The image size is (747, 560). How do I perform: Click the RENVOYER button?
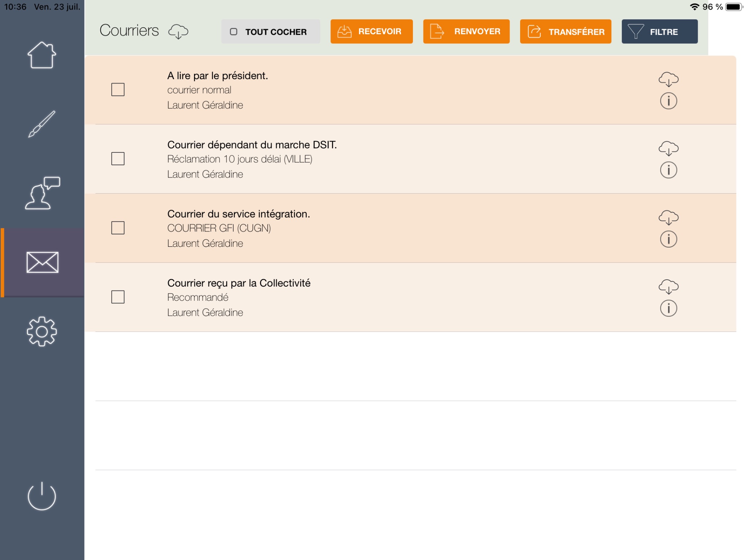tap(466, 32)
